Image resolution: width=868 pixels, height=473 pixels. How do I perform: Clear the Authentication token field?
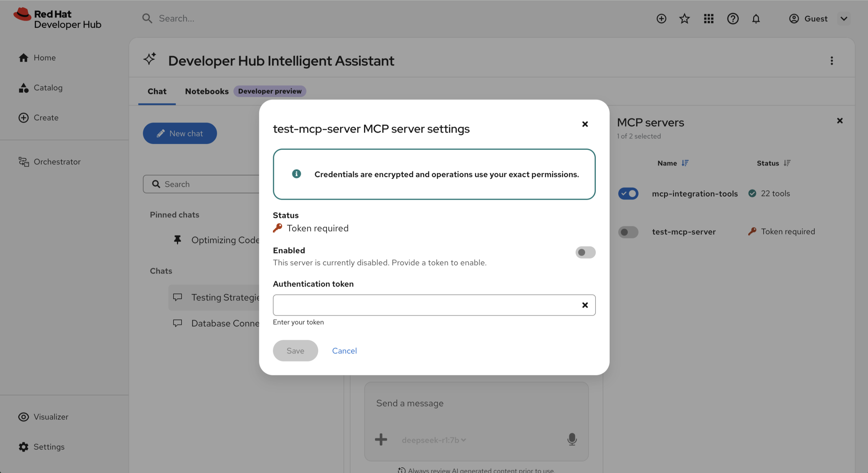point(585,305)
